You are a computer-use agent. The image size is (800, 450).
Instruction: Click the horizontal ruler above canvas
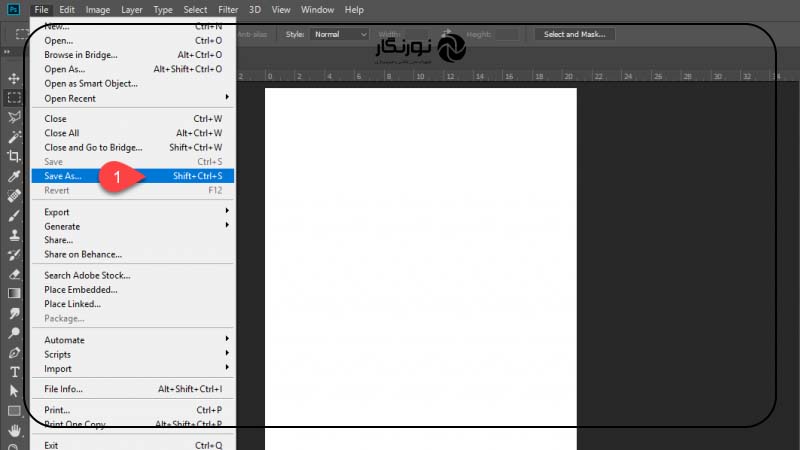517,76
